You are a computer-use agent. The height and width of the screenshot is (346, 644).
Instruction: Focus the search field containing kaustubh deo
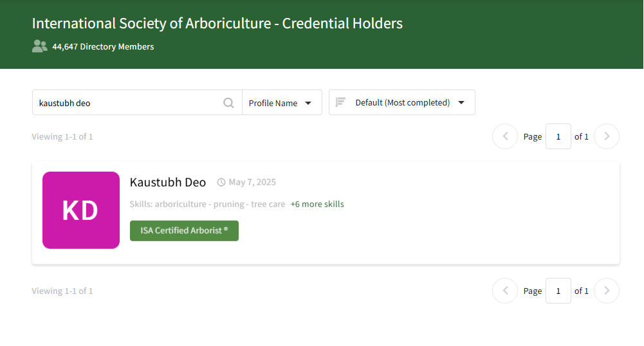point(129,103)
